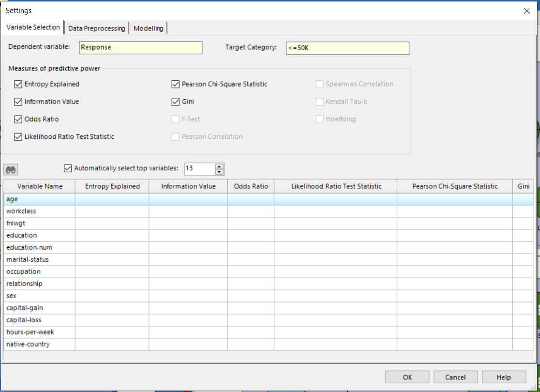The width and height of the screenshot is (540, 392).
Task: Disable the Entropy Explained measure
Action: click(x=18, y=84)
